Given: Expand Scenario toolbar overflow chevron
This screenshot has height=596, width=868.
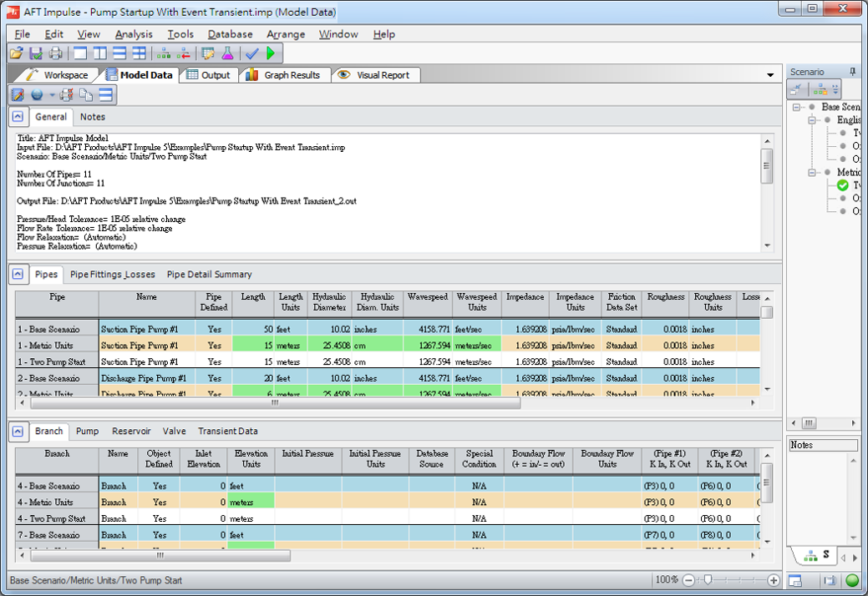Looking at the screenshot, I should [835, 89].
